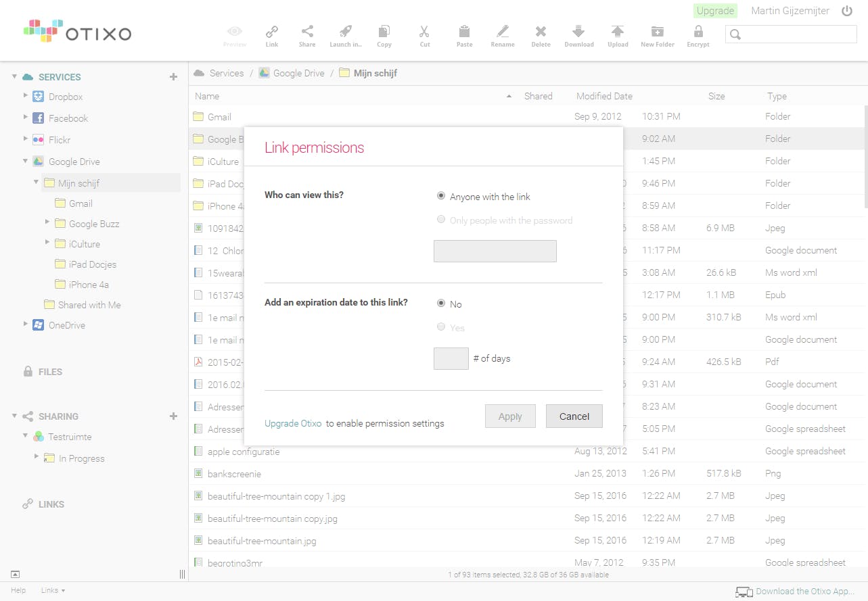Expand the OneDrive tree node
Viewport: 868px width, 601px height.
(x=26, y=324)
